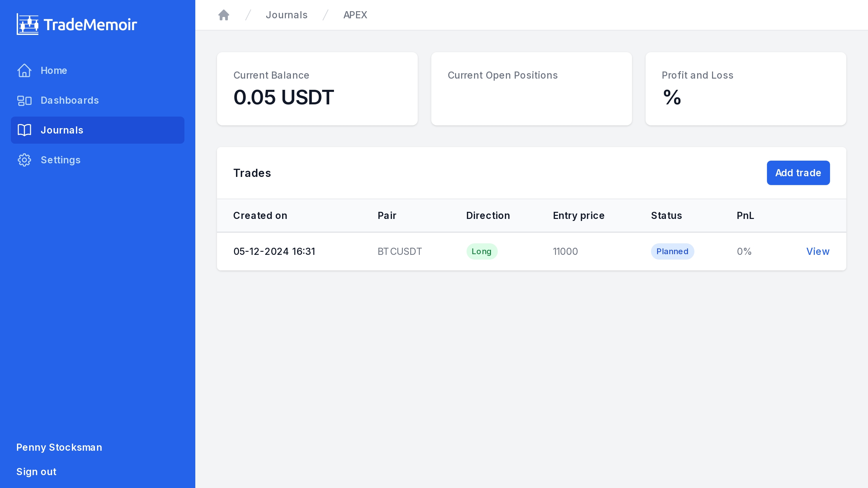
Task: Click the Current Balance card
Action: (x=317, y=89)
